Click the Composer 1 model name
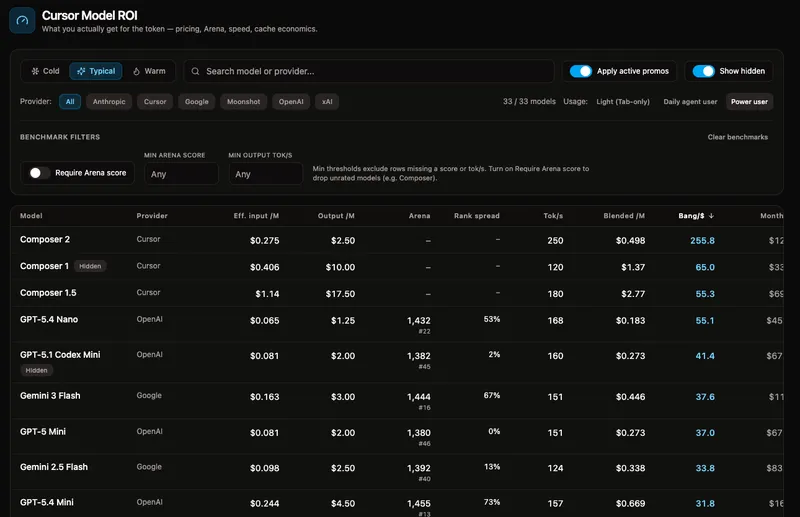Screen dimensions: 800x517 [x=44, y=266]
